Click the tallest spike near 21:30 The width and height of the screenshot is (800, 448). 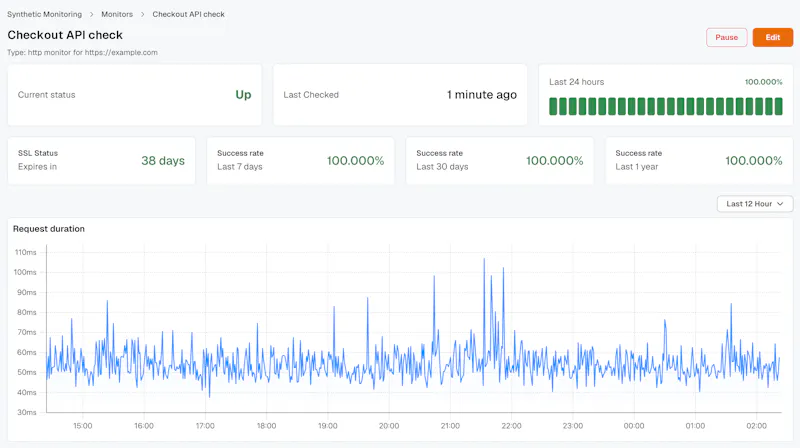click(484, 260)
